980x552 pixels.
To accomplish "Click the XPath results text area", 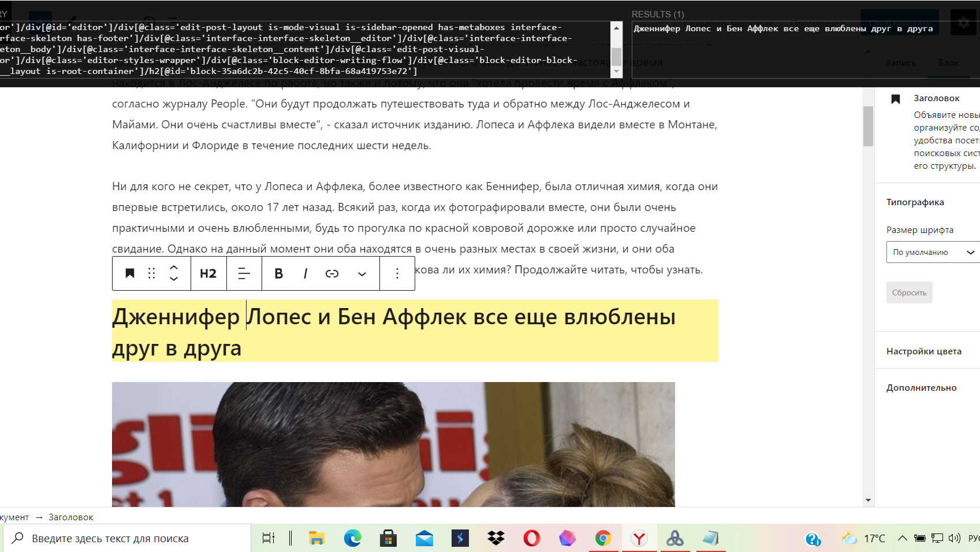I will 806,50.
